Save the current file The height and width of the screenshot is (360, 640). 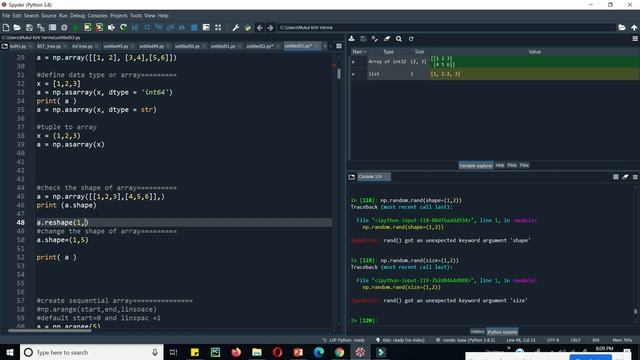point(29,27)
